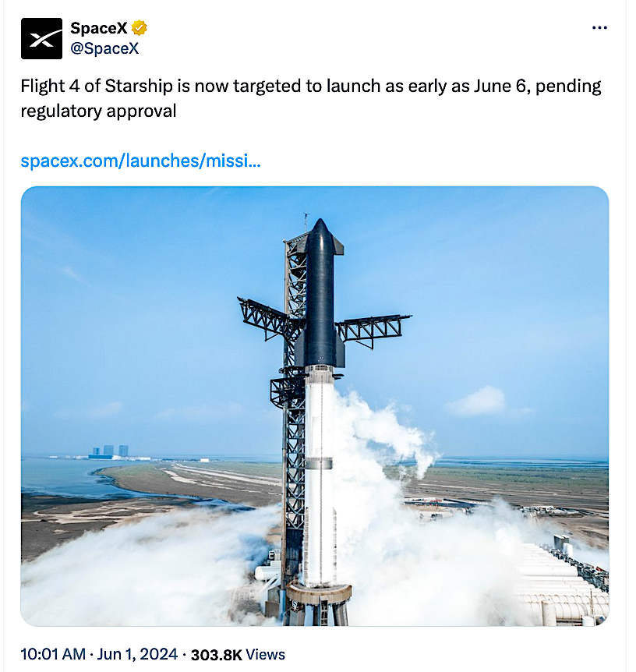Follow the spacex.com/launches link

[140, 161]
